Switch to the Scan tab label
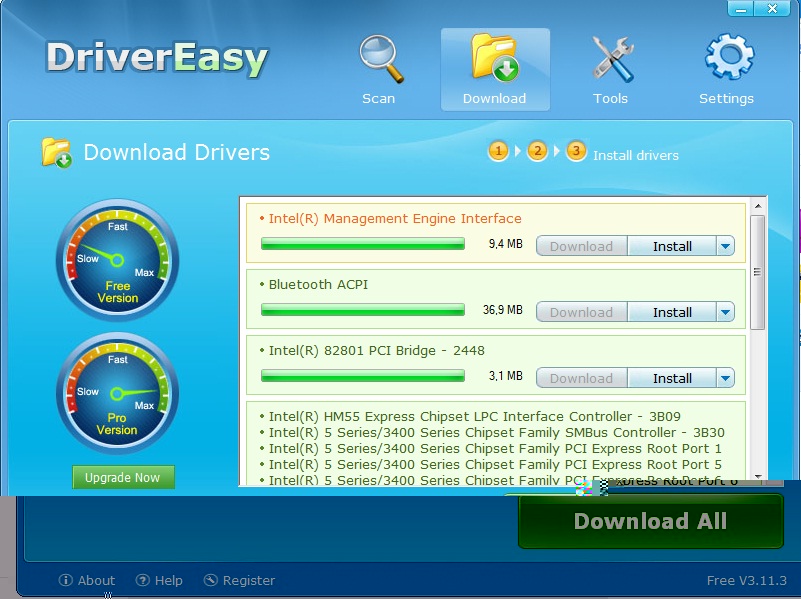The height and width of the screenshot is (599, 801). [x=379, y=99]
